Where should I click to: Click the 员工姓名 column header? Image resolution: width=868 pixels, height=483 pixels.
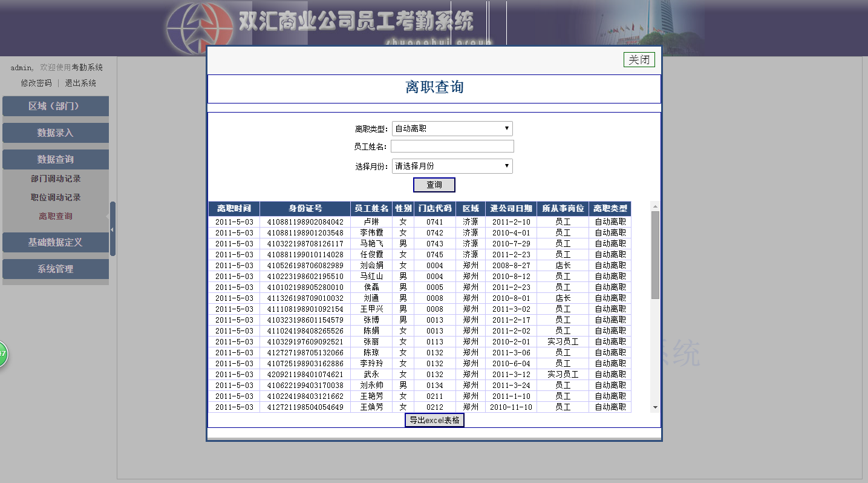click(371, 209)
